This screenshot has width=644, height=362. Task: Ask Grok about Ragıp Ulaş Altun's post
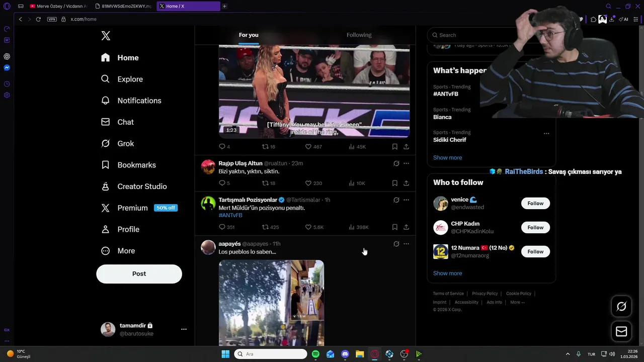[x=396, y=163]
